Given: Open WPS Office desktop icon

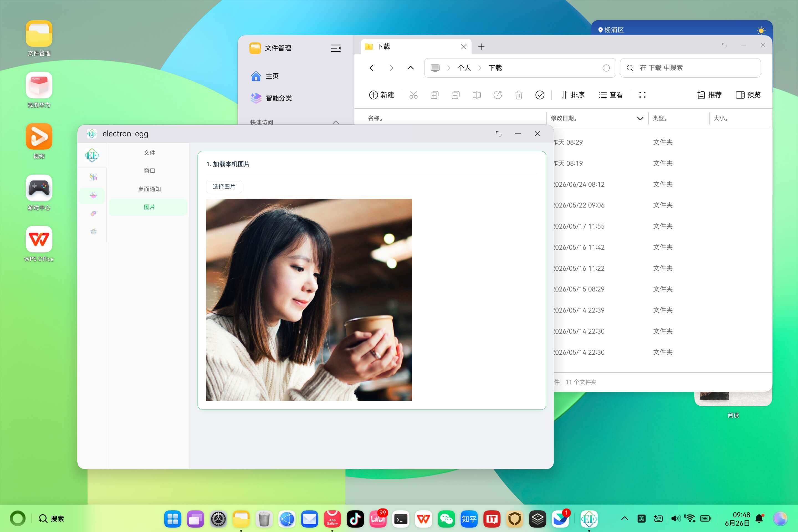Looking at the screenshot, I should point(39,244).
